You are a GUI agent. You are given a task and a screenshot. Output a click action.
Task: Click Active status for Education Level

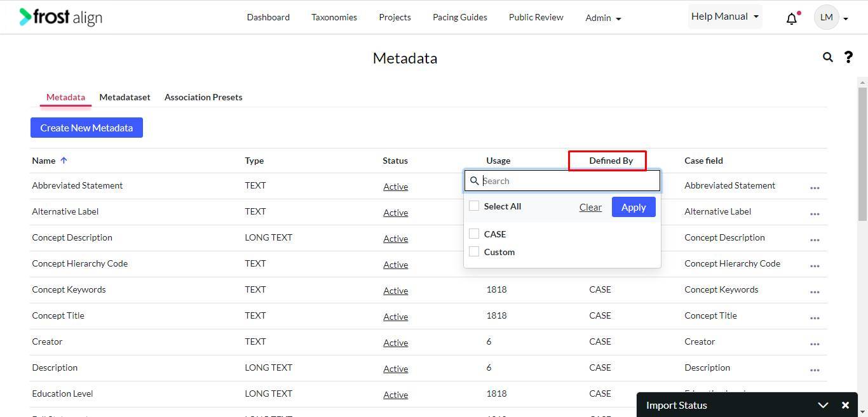tap(395, 395)
